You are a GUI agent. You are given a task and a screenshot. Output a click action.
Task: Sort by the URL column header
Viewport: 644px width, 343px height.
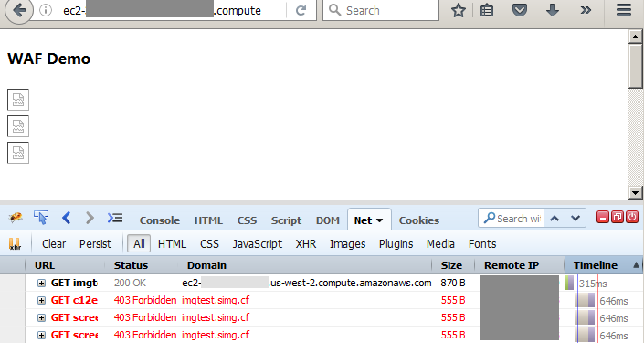[x=65, y=265]
